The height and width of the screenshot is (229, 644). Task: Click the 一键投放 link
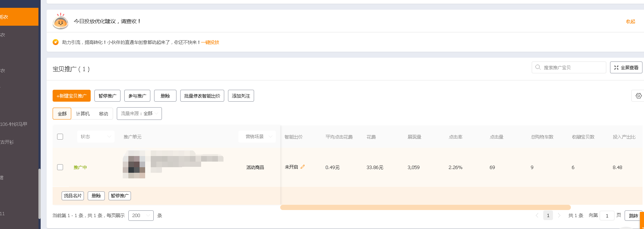210,42
